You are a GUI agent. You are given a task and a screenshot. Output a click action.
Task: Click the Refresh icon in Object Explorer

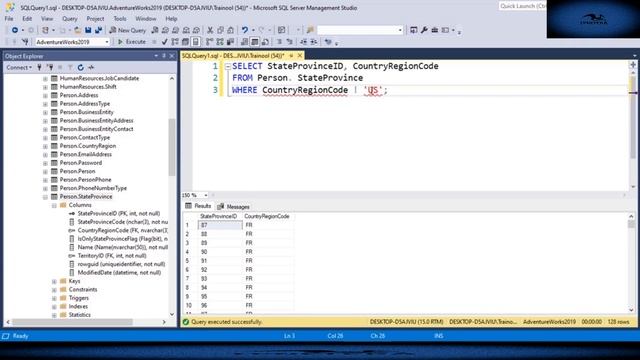click(x=80, y=67)
